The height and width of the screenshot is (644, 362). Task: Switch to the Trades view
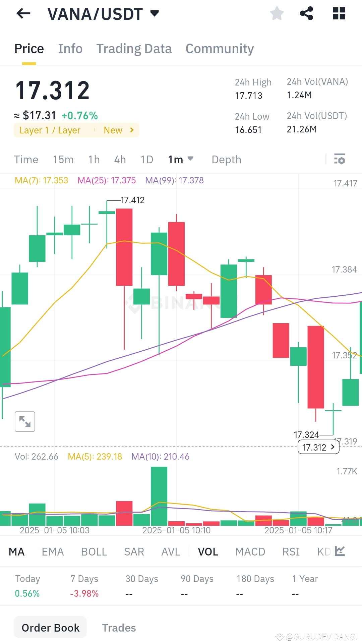click(x=119, y=627)
